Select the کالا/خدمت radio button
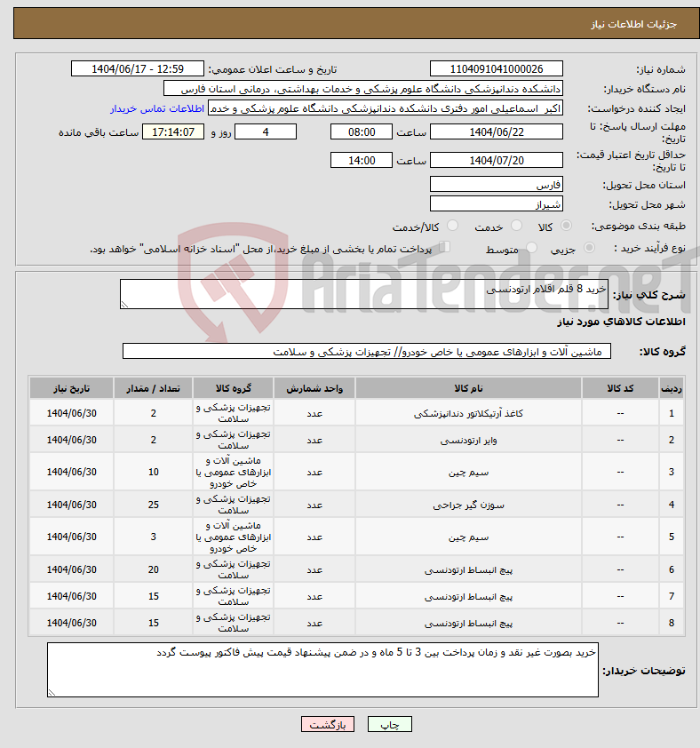The width and height of the screenshot is (700, 748). (452, 226)
